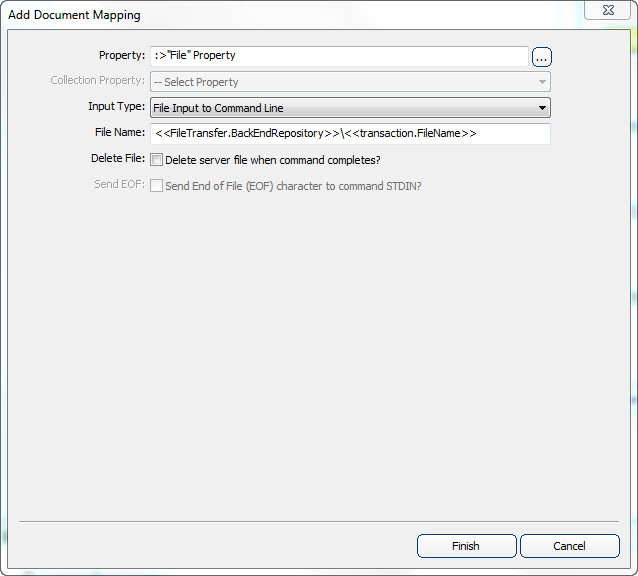Close the Add Document Mapping dialog
Image resolution: width=638 pixels, height=576 pixels.
point(608,10)
